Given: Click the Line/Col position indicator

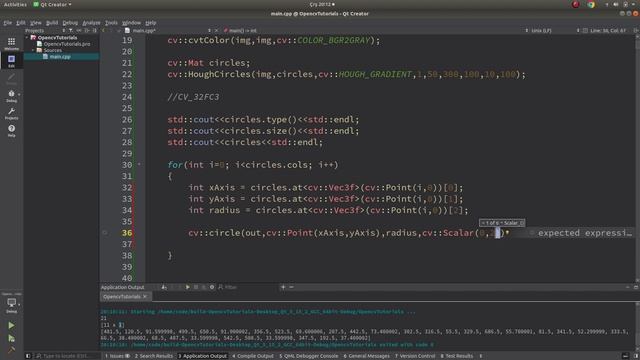Looking at the screenshot, I should pyautogui.click(x=608, y=31).
